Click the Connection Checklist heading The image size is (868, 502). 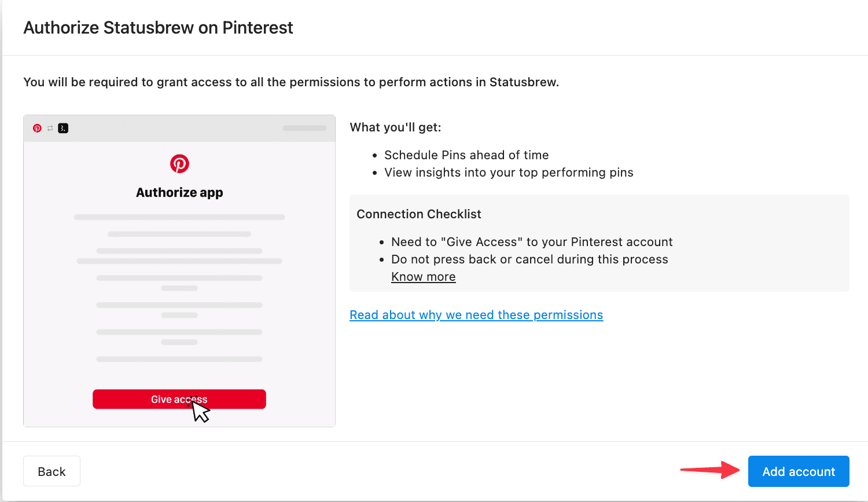pos(419,214)
